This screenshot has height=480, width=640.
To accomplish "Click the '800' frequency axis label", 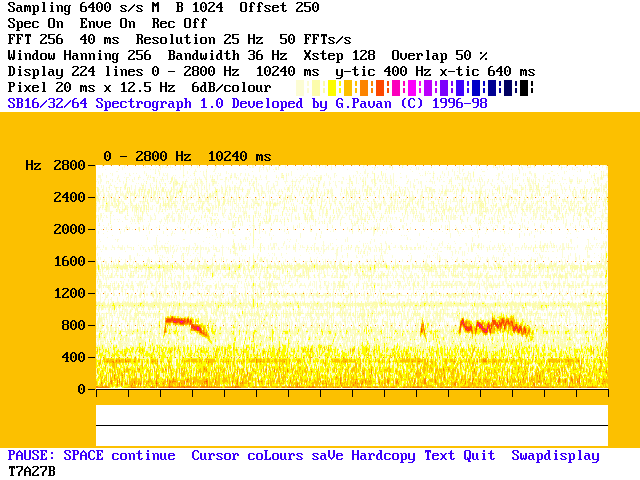I will (x=73, y=325).
